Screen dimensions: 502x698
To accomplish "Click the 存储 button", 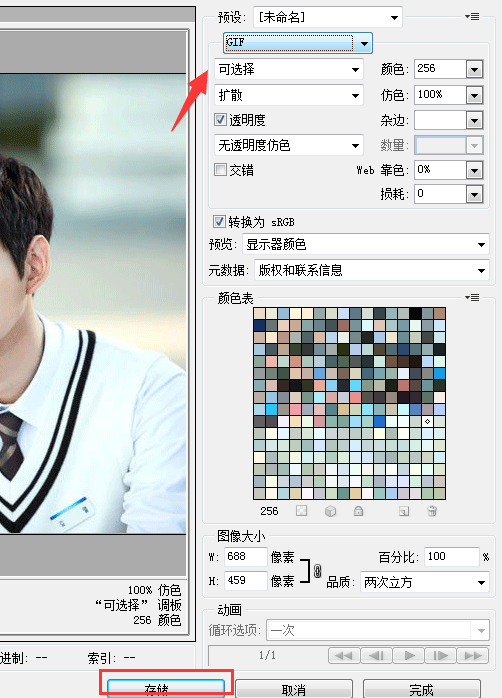I will point(166,688).
